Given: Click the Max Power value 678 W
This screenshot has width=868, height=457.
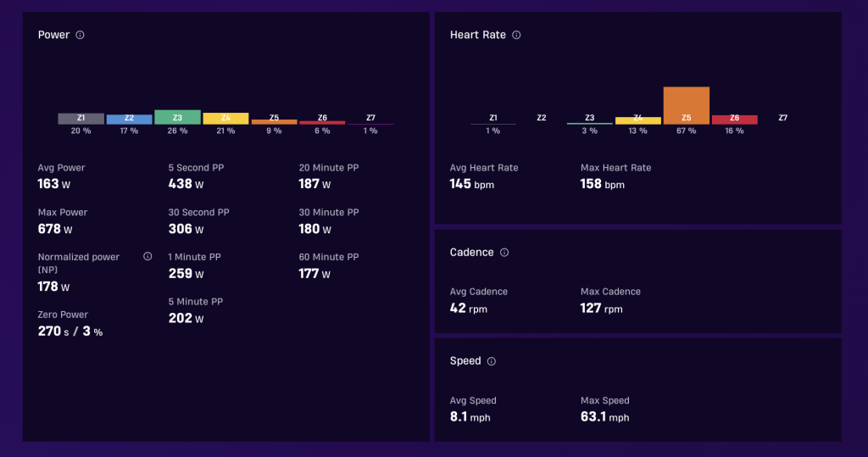Looking at the screenshot, I should (x=55, y=229).
